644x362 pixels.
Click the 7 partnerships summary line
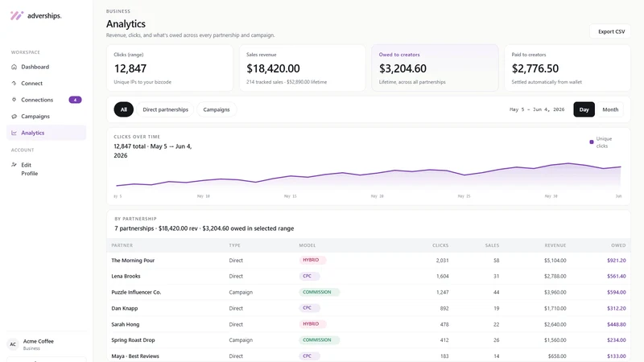pos(204,228)
